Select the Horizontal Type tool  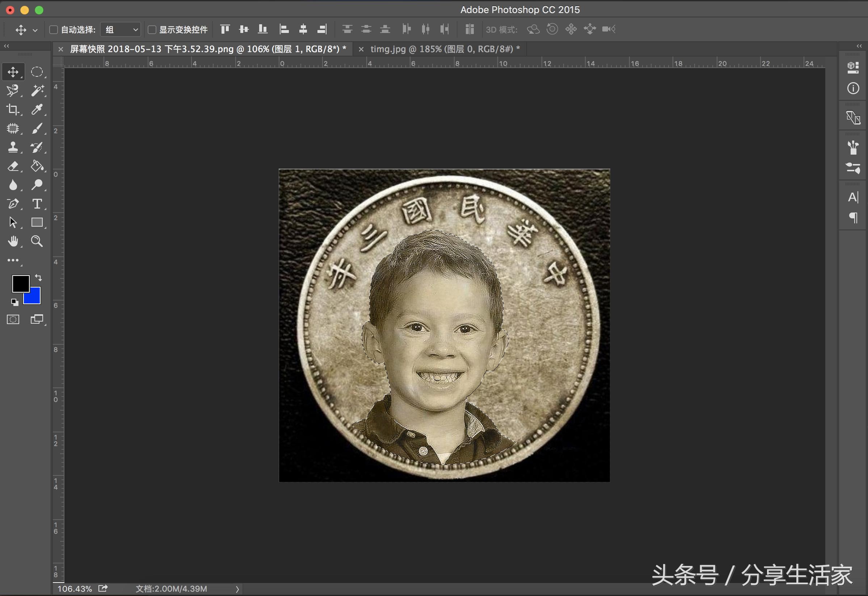pos(37,203)
